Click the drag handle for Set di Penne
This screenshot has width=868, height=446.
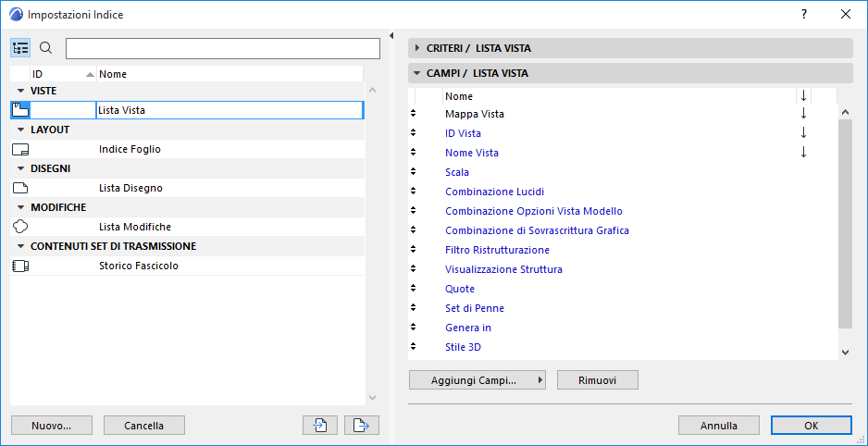tap(413, 308)
